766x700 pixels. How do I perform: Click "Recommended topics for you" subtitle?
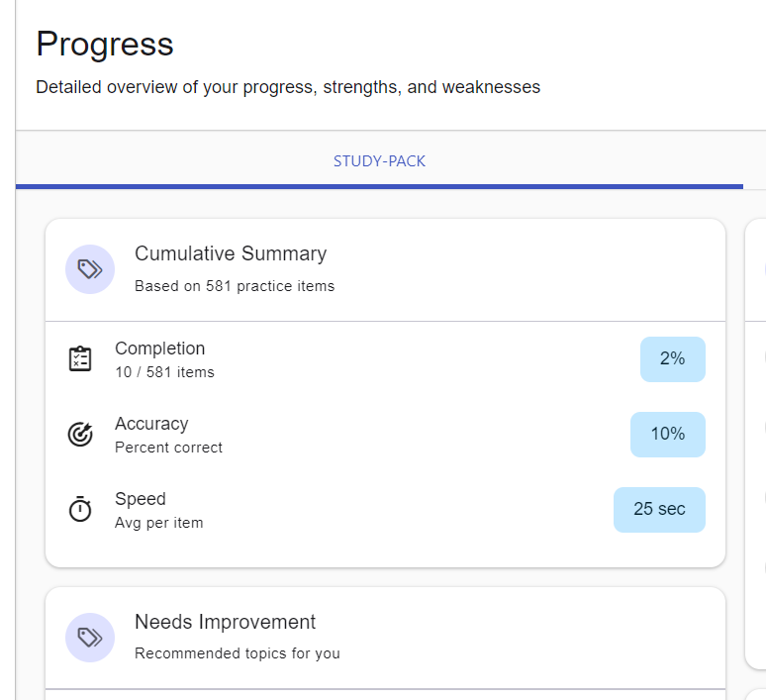pos(238,653)
